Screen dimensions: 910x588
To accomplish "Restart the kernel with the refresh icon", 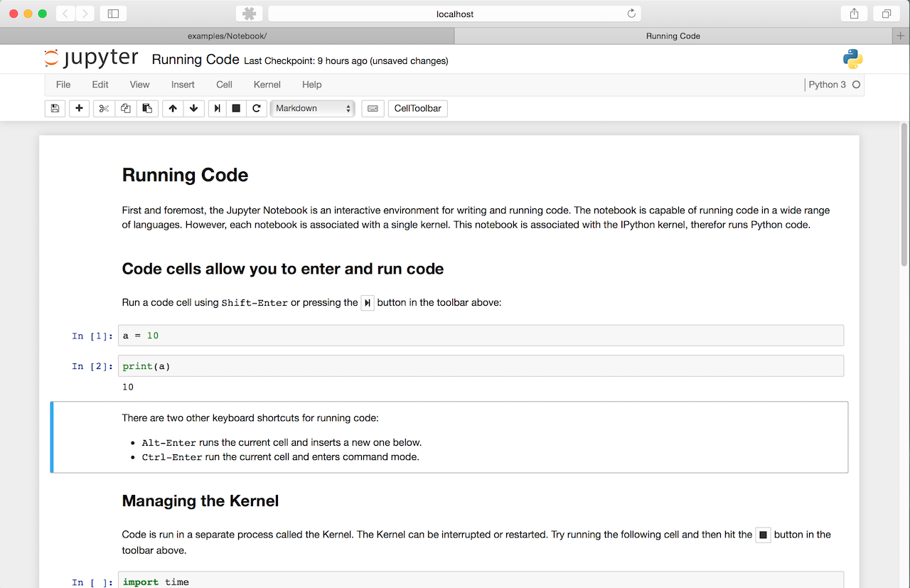I will click(x=255, y=108).
